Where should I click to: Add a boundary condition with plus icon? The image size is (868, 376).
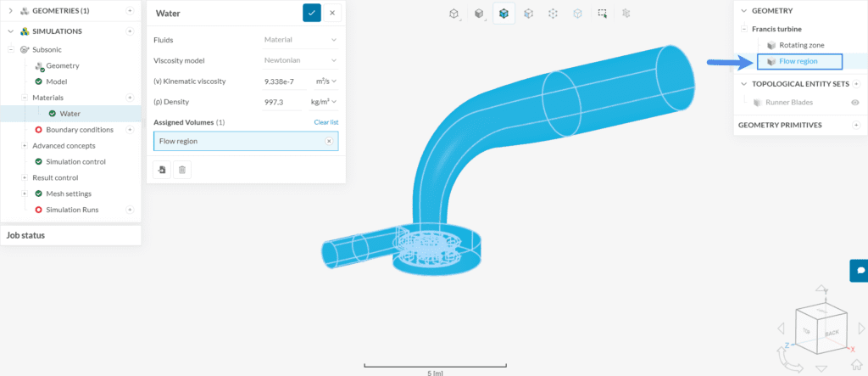[x=130, y=130]
